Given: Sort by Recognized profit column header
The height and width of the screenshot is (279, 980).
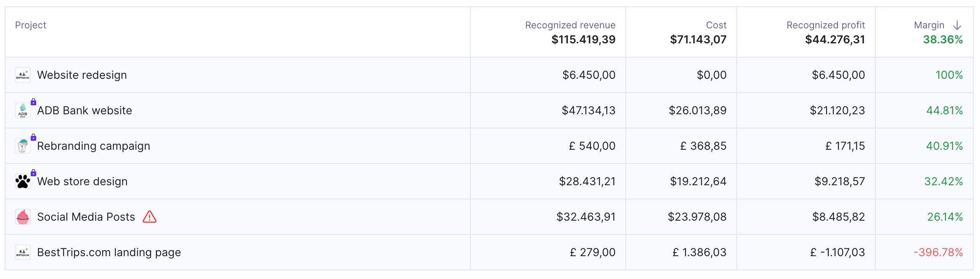Looking at the screenshot, I should pos(826,25).
